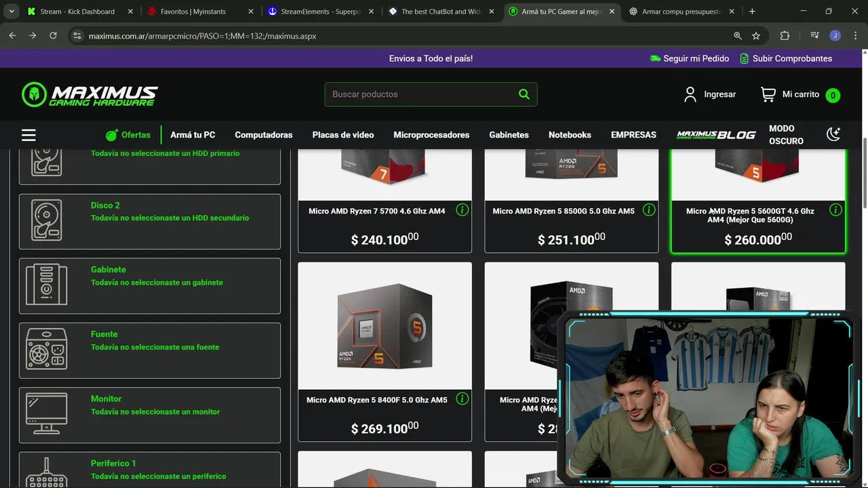Click Subir Comprobantes link
Viewport: 868px width, 488px height.
pyautogui.click(x=792, y=58)
